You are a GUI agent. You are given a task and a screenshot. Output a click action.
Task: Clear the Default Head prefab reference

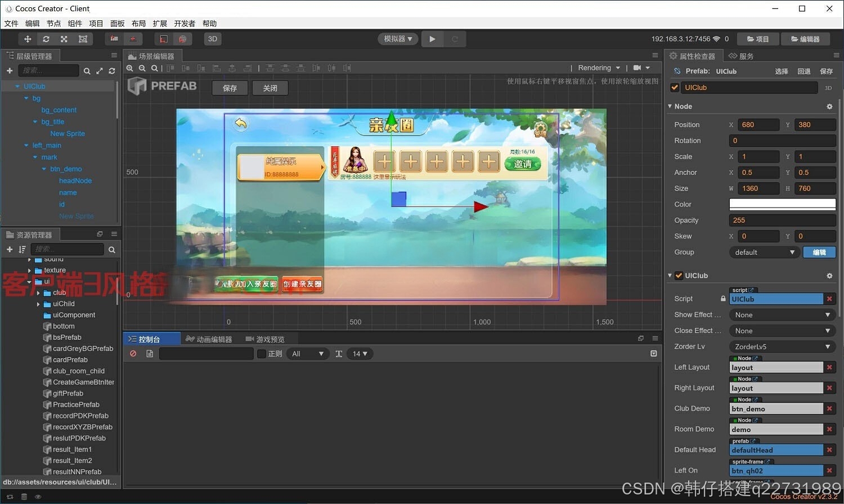[829, 450]
